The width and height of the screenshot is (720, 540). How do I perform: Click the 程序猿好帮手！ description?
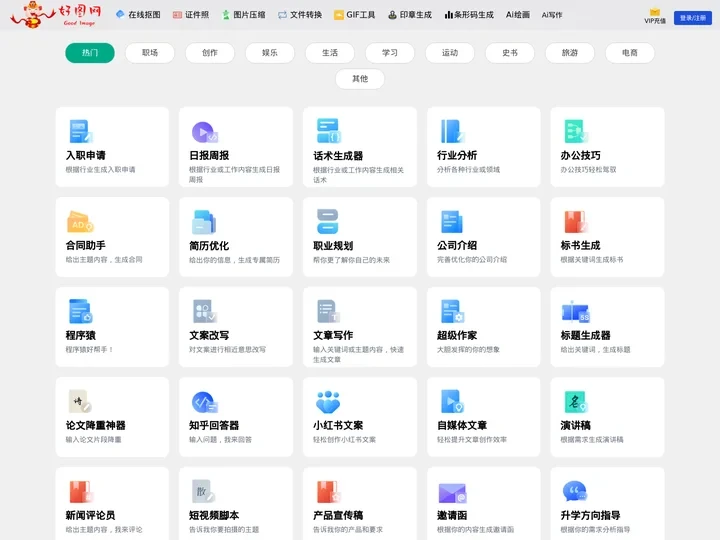pos(90,349)
